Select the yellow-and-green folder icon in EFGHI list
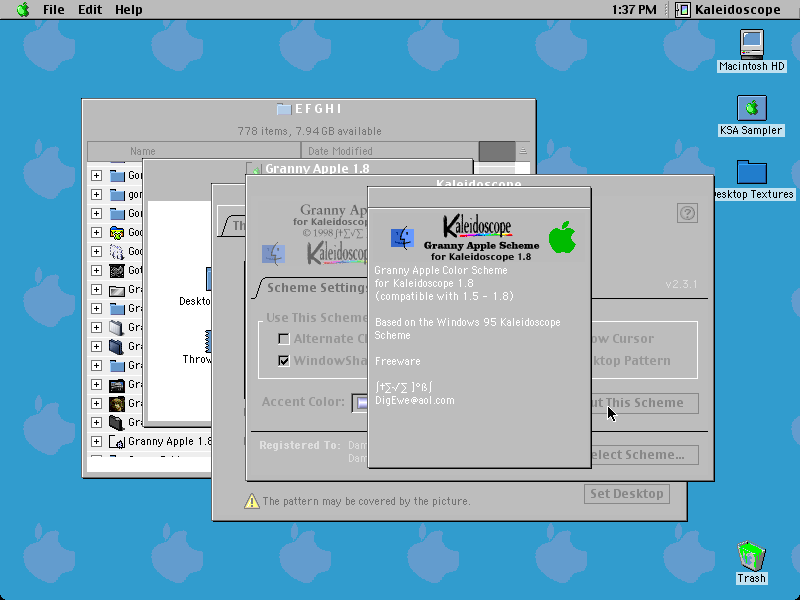 point(117,233)
